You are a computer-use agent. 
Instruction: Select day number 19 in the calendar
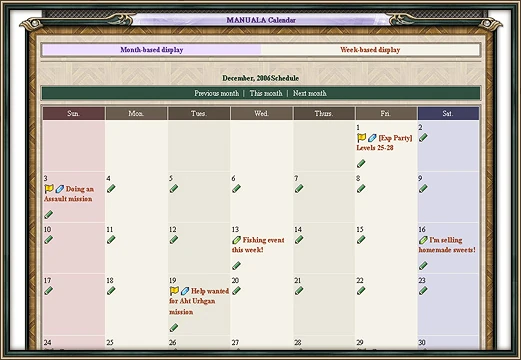pyautogui.click(x=173, y=280)
